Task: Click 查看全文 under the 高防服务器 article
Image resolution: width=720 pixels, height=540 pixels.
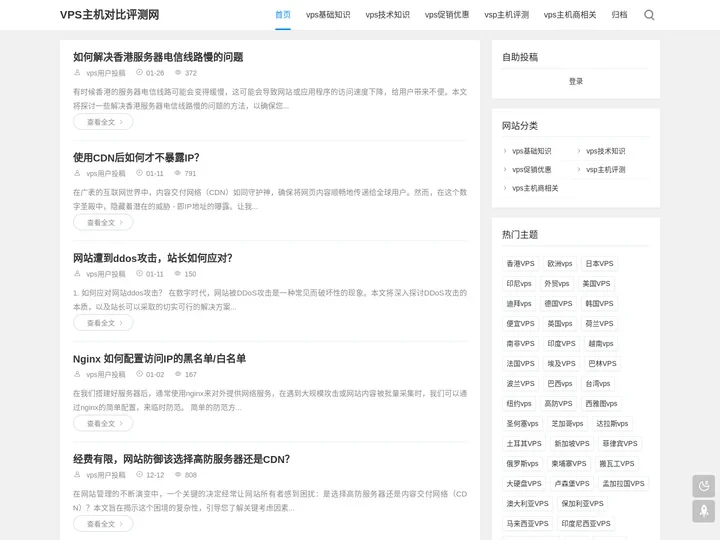Action: tap(103, 524)
